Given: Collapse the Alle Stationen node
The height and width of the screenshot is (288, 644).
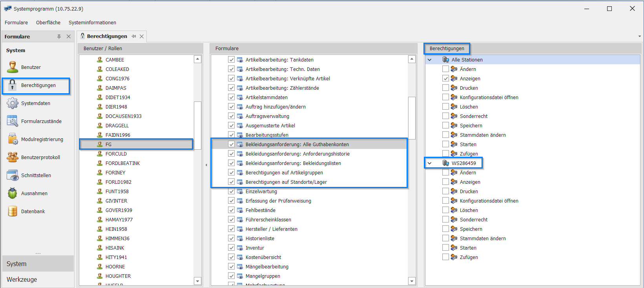Looking at the screenshot, I should click(429, 60).
